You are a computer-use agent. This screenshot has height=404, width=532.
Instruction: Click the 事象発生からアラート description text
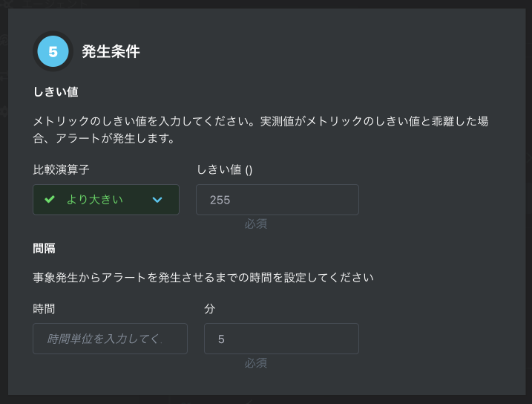coord(203,278)
